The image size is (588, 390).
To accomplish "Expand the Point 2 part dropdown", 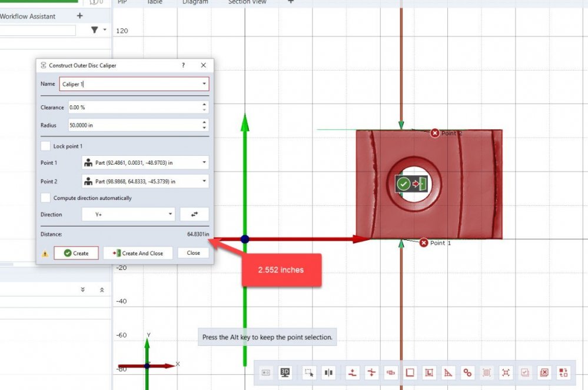I will (x=145, y=181).
